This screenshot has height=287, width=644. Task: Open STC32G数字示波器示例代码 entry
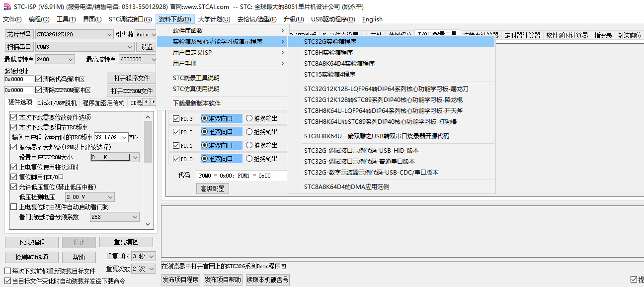point(392,173)
